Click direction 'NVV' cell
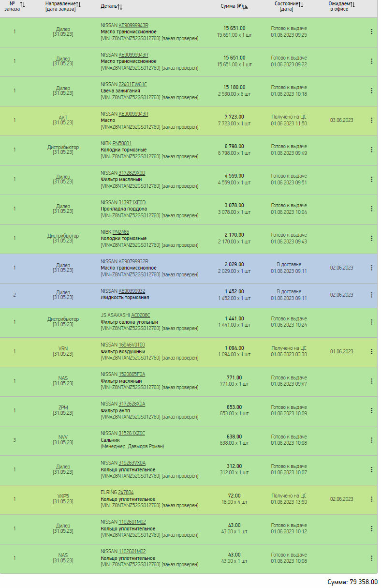381x588 pixels. (63, 437)
